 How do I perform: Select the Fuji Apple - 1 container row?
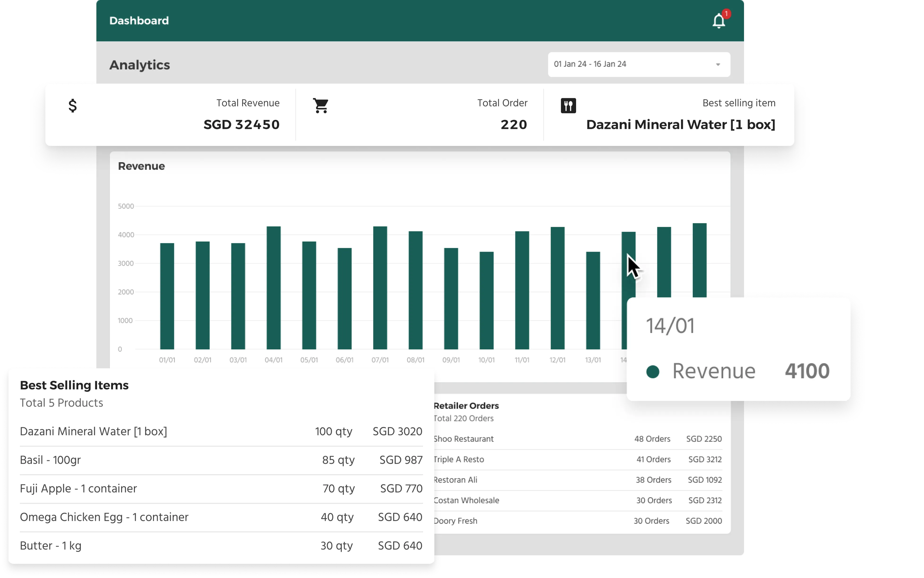221,489
